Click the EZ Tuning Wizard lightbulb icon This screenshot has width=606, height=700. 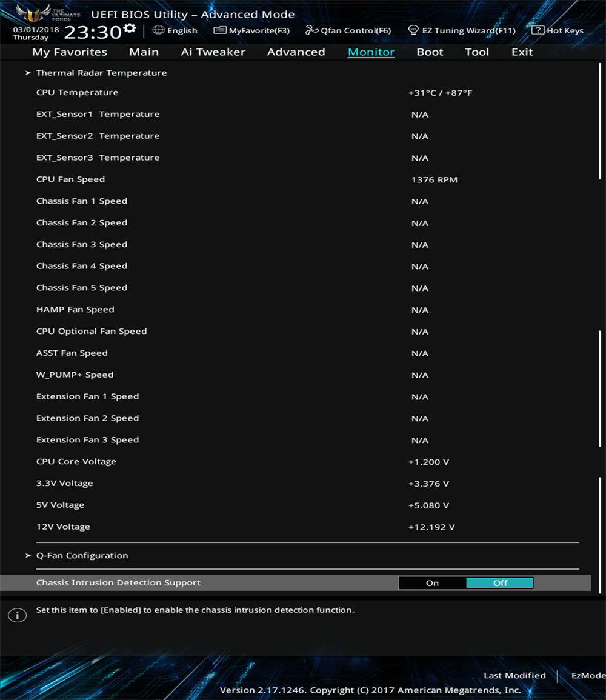(x=413, y=30)
